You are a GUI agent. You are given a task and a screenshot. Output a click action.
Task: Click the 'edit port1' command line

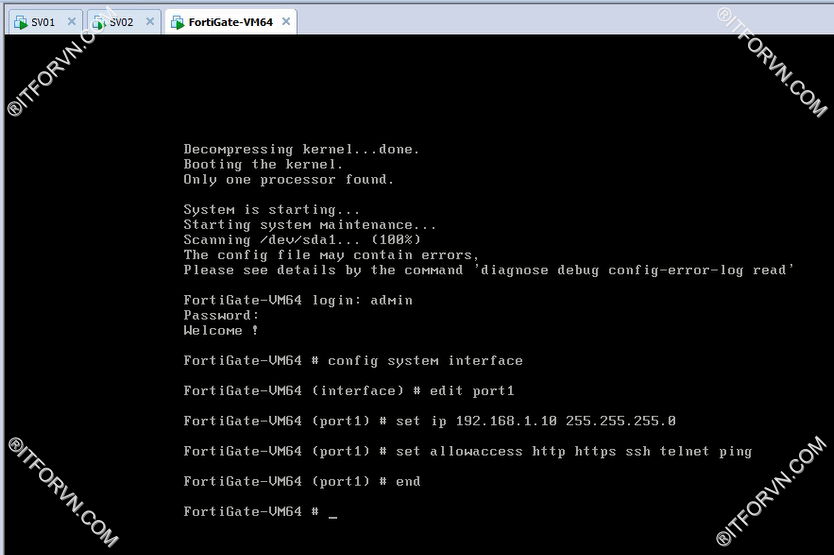pyautogui.click(x=348, y=391)
